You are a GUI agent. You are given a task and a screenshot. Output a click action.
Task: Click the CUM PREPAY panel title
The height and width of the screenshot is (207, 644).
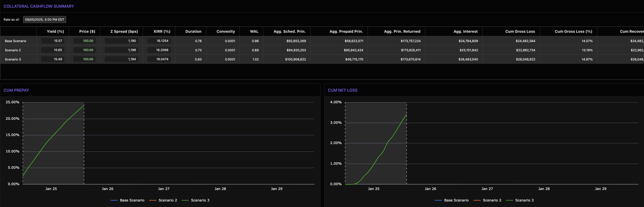[16, 90]
